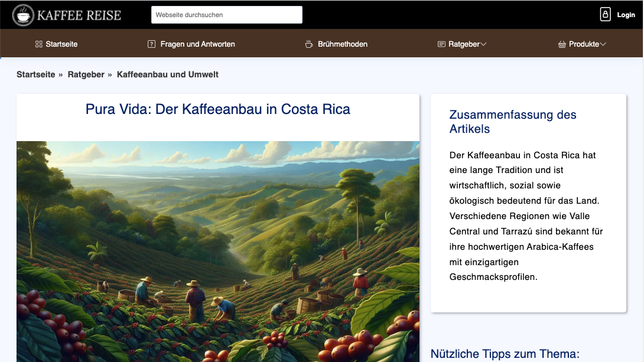Click the KAFFEE REISE site title text
The width and height of the screenshot is (644, 362).
(79, 15)
